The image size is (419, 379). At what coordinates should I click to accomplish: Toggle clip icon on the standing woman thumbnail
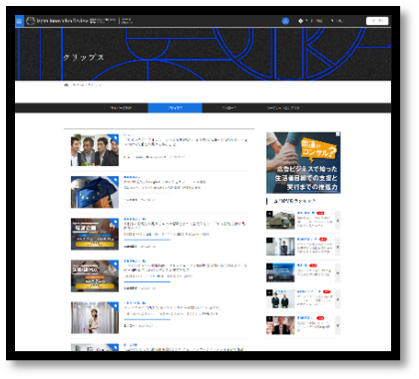(114, 306)
